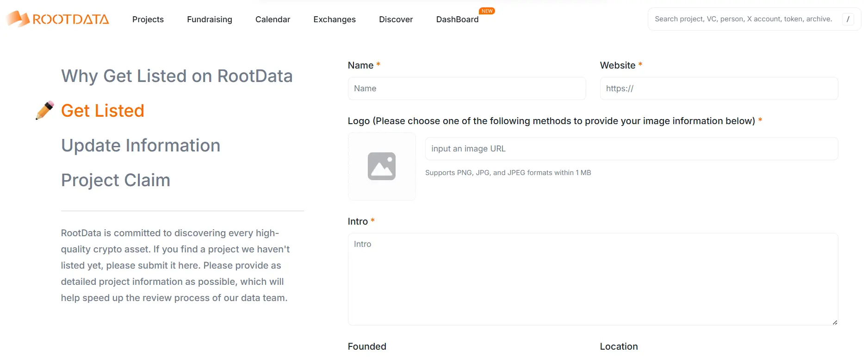Click the Name input field
Viewport: 868px width, 358px height.
pos(467,88)
